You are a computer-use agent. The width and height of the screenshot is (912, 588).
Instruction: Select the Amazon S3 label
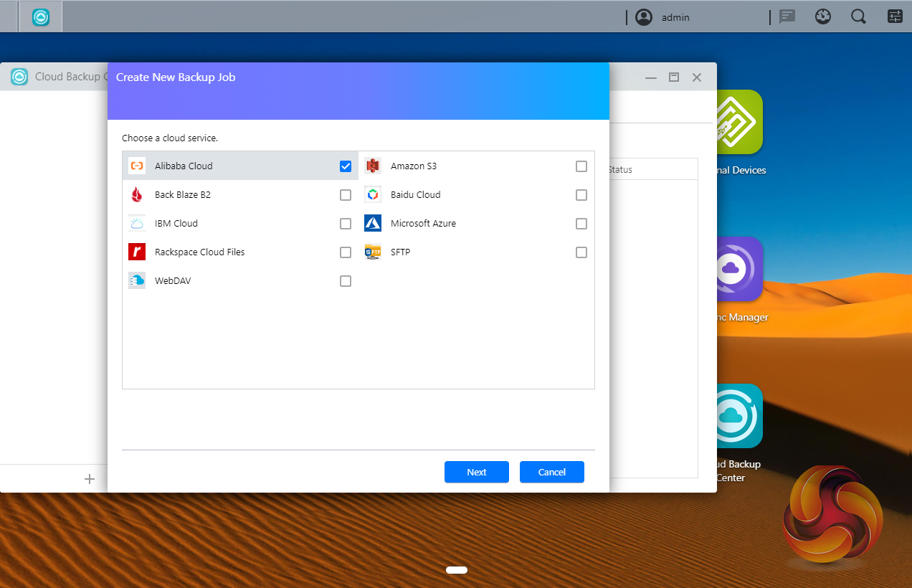coord(414,166)
